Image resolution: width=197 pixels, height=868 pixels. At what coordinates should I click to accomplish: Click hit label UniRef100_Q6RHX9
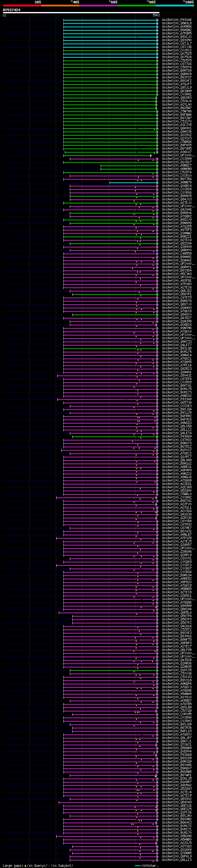(177, 74)
